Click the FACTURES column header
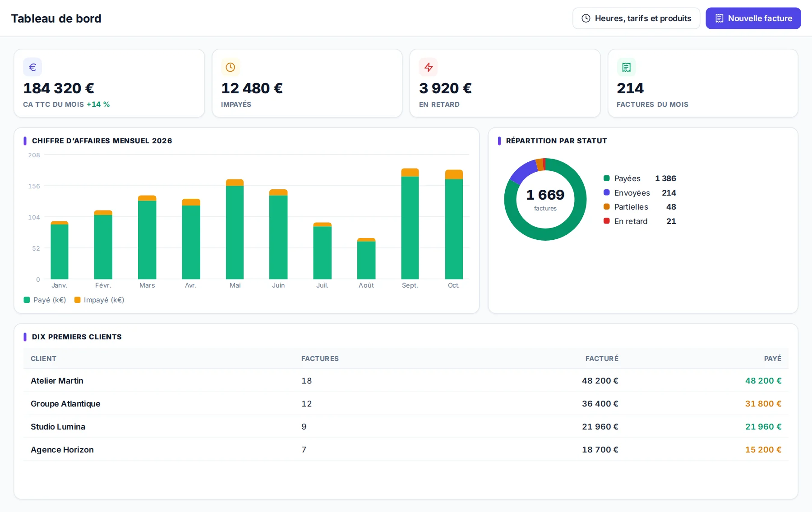Image resolution: width=812 pixels, height=512 pixels. pos(320,359)
